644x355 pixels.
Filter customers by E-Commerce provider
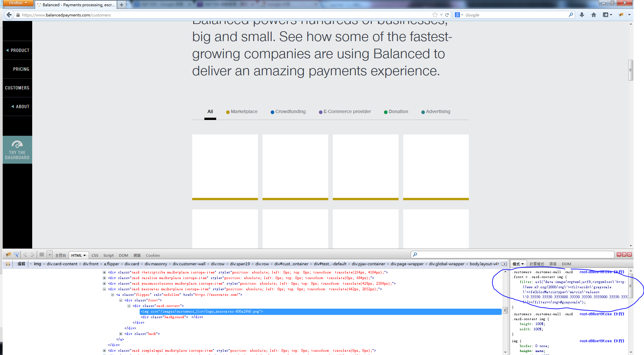tap(345, 112)
